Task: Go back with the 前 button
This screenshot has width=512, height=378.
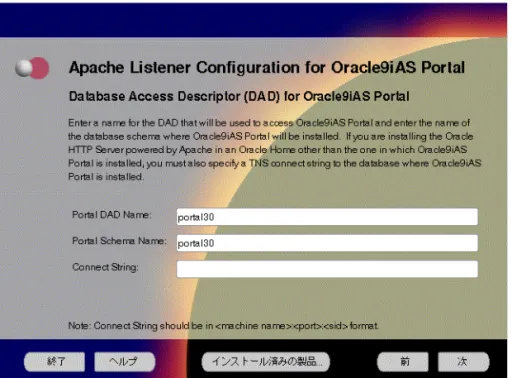Action: click(403, 361)
